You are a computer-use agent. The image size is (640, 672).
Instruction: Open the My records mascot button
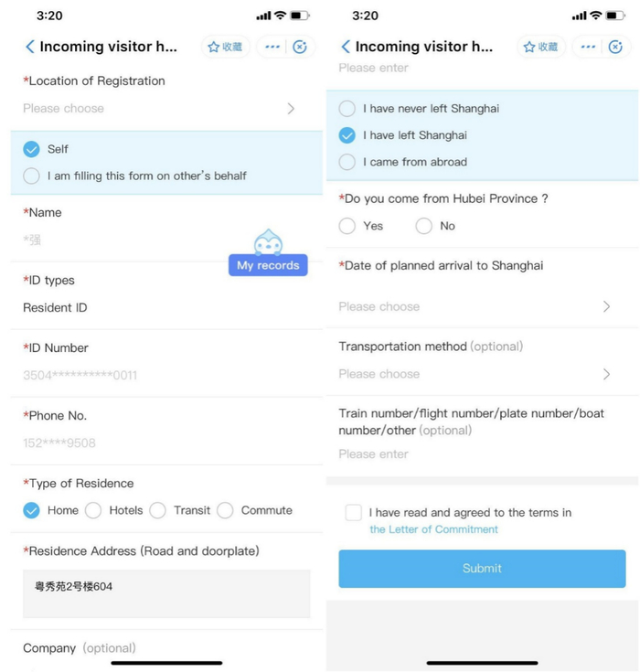(268, 253)
